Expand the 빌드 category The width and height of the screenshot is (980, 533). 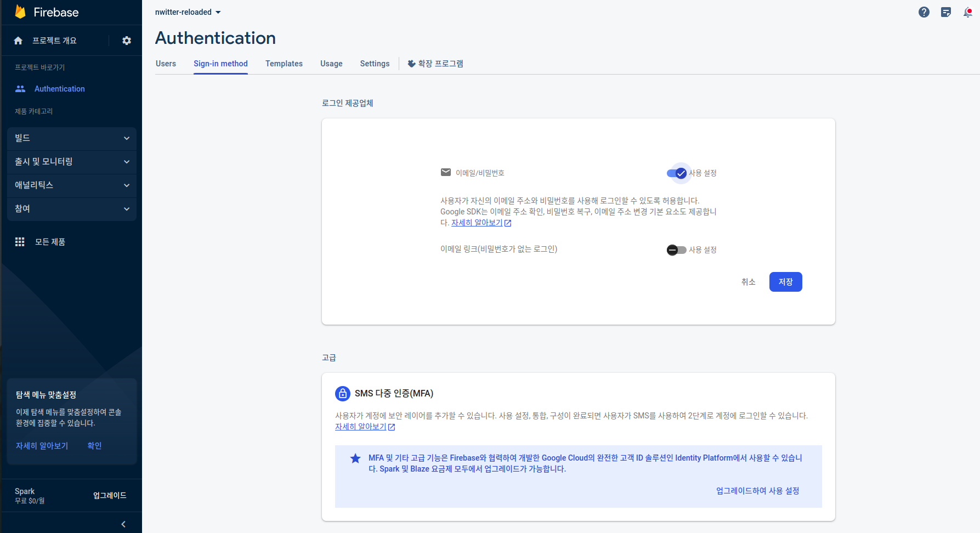pyautogui.click(x=72, y=138)
